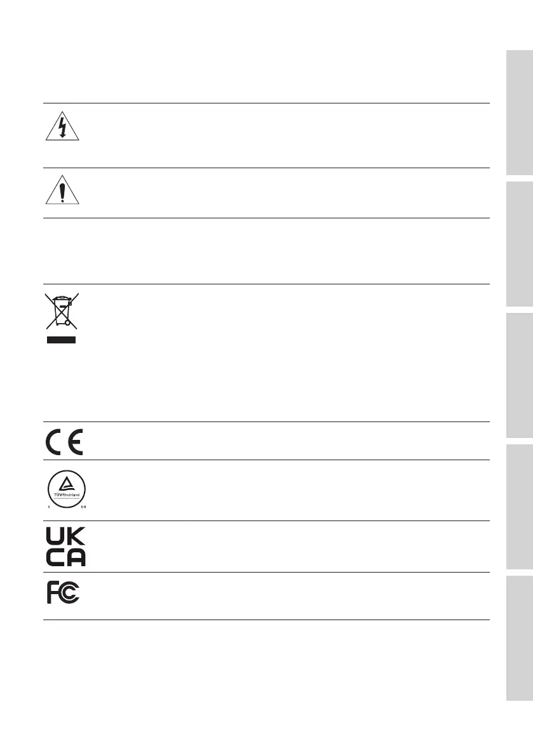
Task: Select the "CA" letters of the UKCA mark
Action: coord(65,557)
